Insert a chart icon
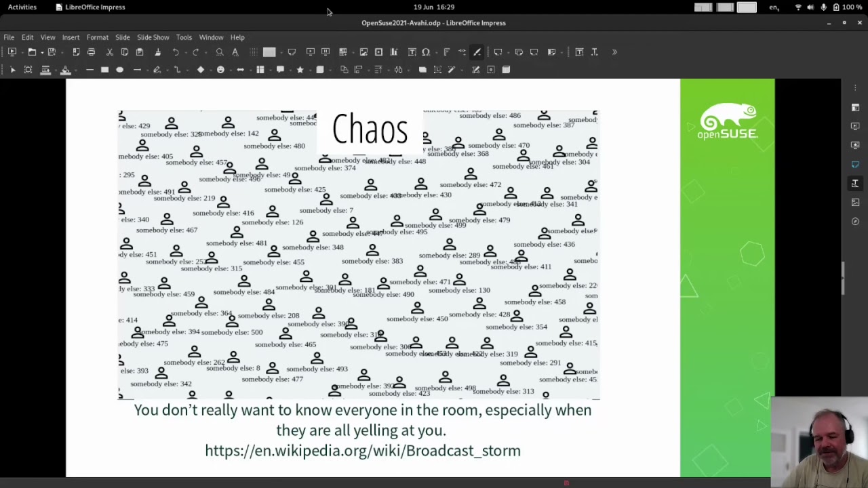868x488 pixels. [393, 52]
